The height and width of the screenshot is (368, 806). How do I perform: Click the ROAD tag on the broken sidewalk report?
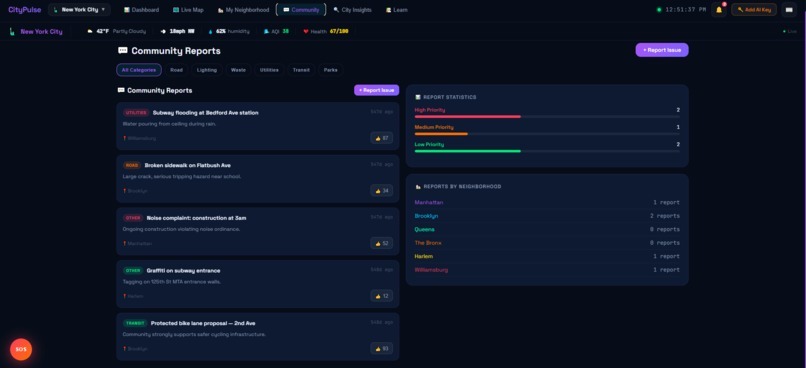point(132,165)
